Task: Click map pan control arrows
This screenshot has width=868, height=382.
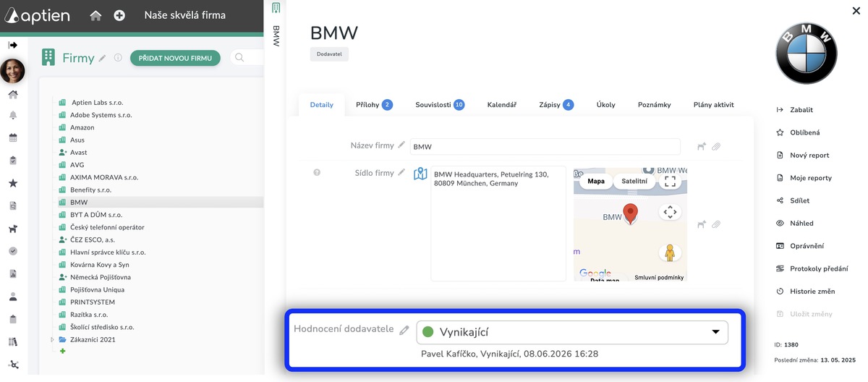Action: point(670,212)
